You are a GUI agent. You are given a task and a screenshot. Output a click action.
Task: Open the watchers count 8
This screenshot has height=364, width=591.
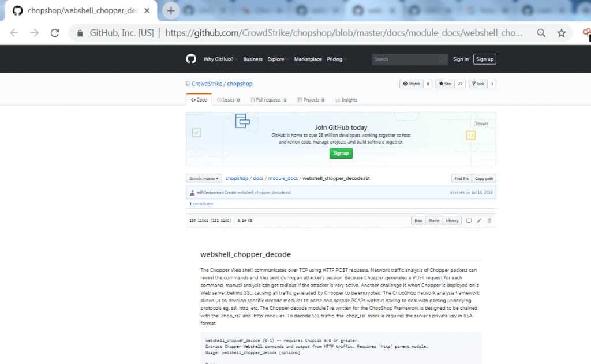(x=428, y=84)
